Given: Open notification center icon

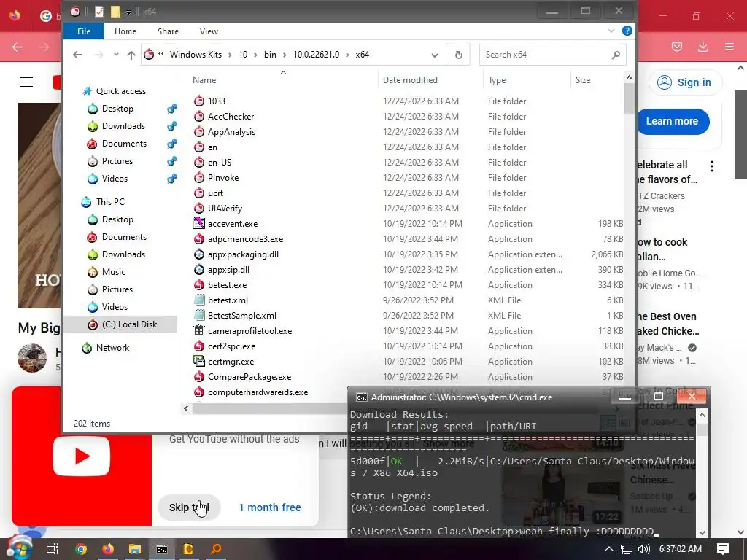Looking at the screenshot, I should [x=723, y=549].
